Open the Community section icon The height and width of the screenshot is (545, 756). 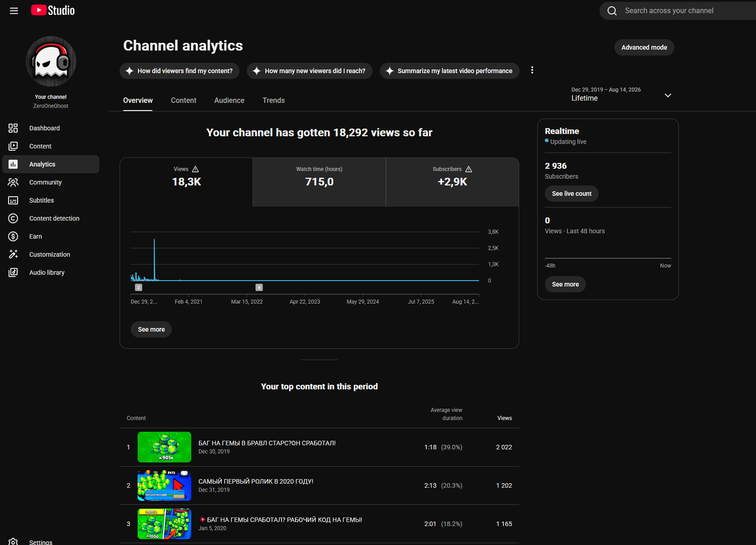point(13,182)
